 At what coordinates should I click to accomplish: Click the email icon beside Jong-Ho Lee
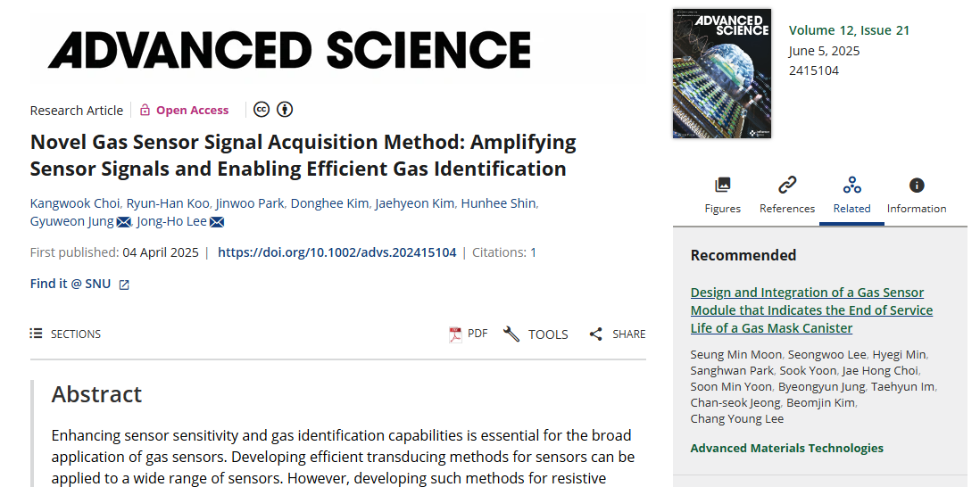[216, 222]
